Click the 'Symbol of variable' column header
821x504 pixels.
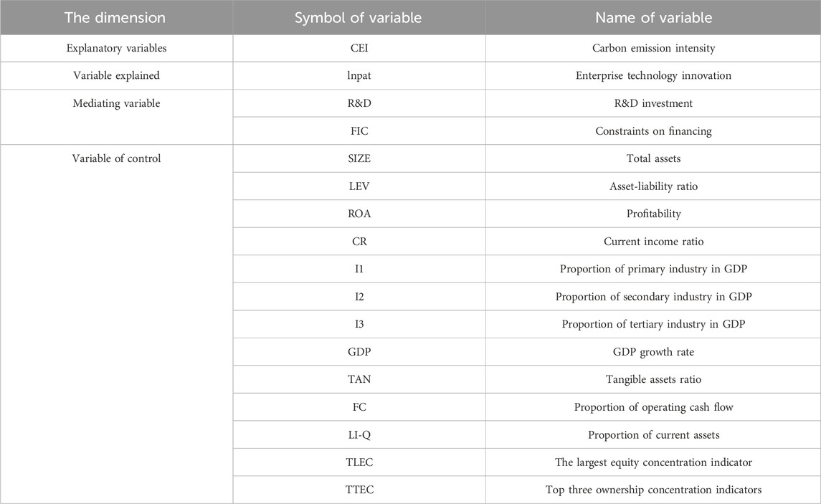click(x=359, y=18)
